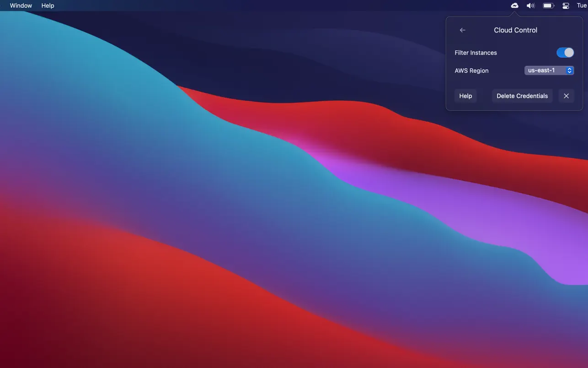The height and width of the screenshot is (368, 588).
Task: Click the Tue date text in menu bar
Action: (x=582, y=5)
